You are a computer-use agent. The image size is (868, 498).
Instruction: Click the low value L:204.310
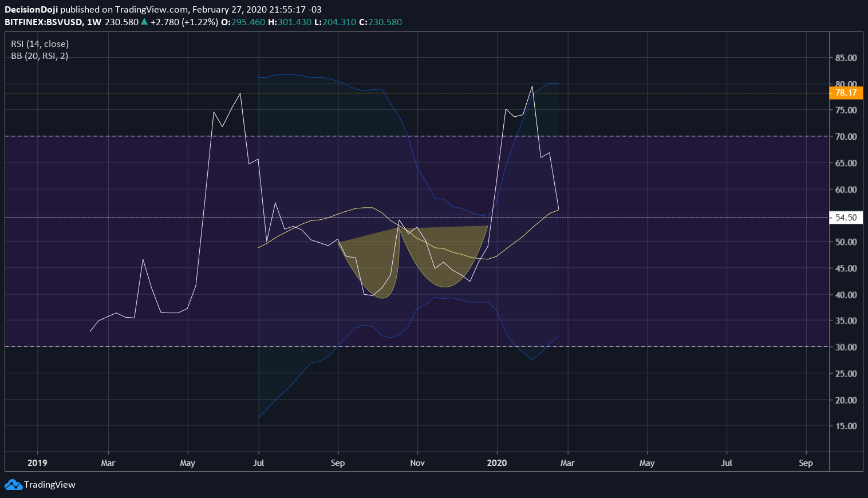tap(336, 22)
